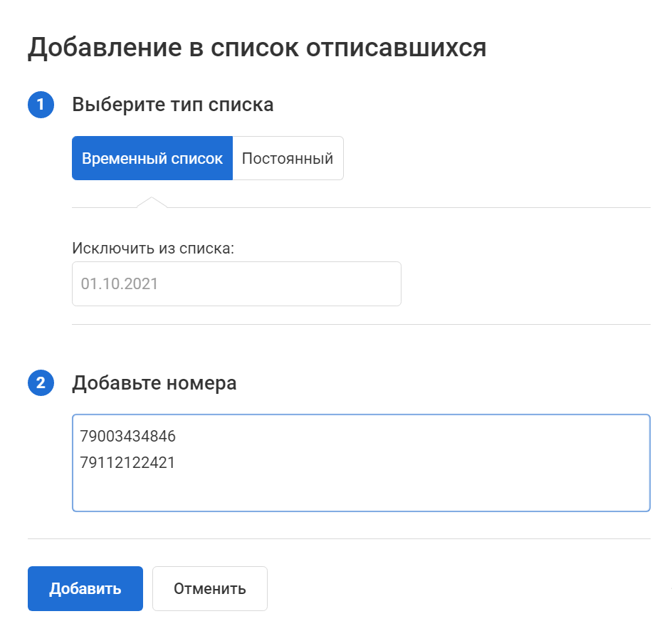
Task: Click the divider line below the date field
Action: [x=361, y=325]
